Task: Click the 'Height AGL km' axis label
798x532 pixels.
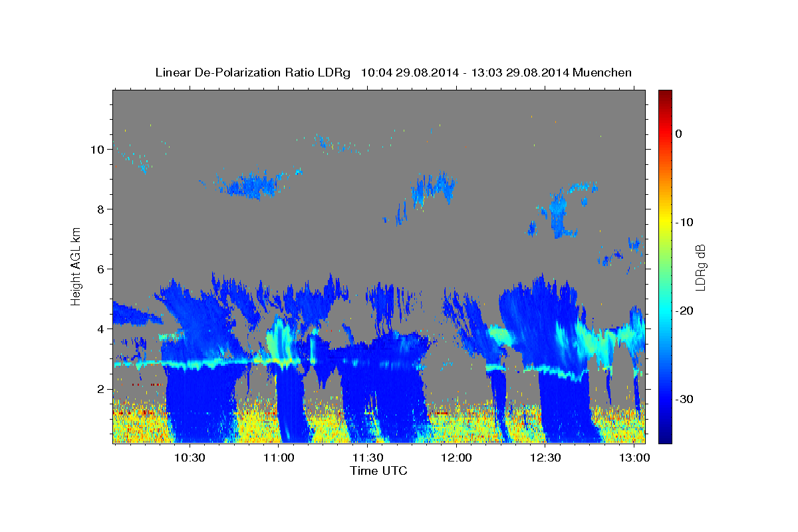Action: pyautogui.click(x=76, y=266)
